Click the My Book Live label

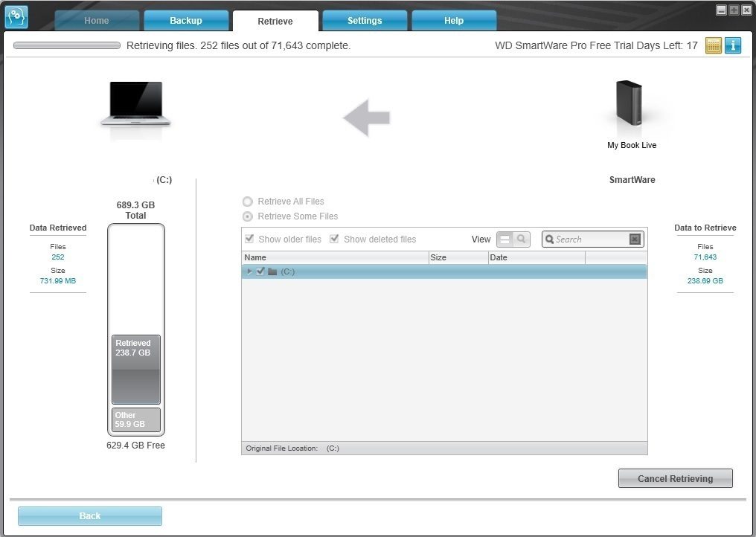pyautogui.click(x=632, y=145)
